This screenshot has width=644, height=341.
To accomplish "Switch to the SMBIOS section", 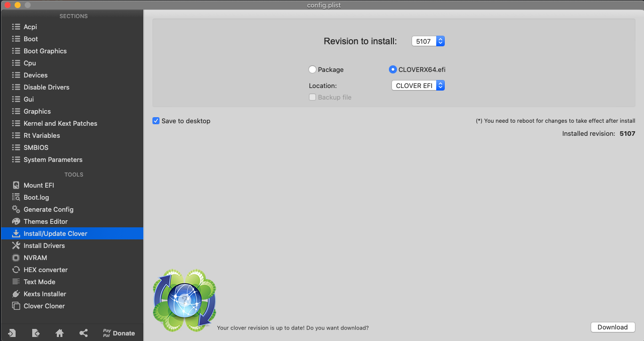I will 35,147.
